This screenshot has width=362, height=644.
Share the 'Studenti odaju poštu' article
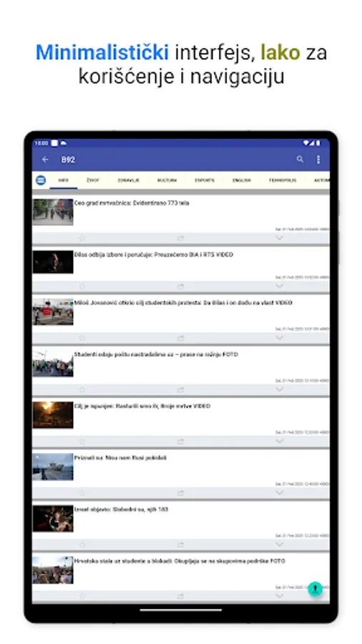point(180,389)
